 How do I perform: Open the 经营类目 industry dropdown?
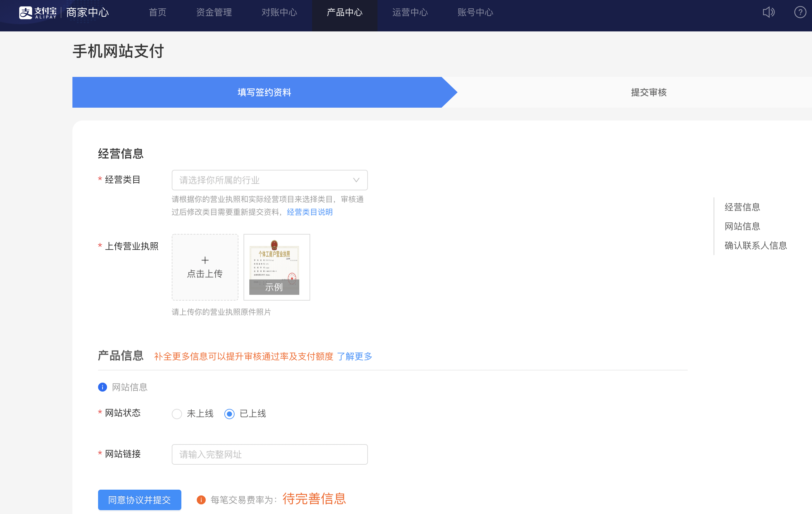point(269,180)
